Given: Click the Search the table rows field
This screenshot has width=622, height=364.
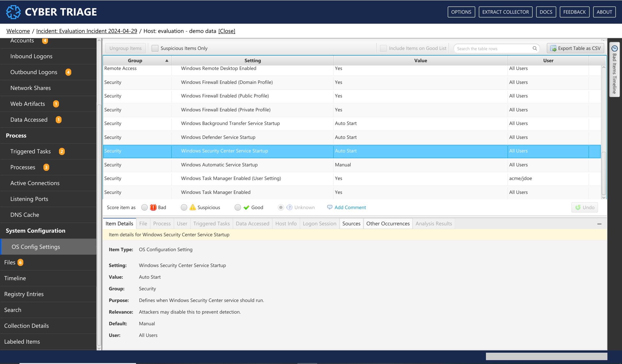Looking at the screenshot, I should [492, 49].
